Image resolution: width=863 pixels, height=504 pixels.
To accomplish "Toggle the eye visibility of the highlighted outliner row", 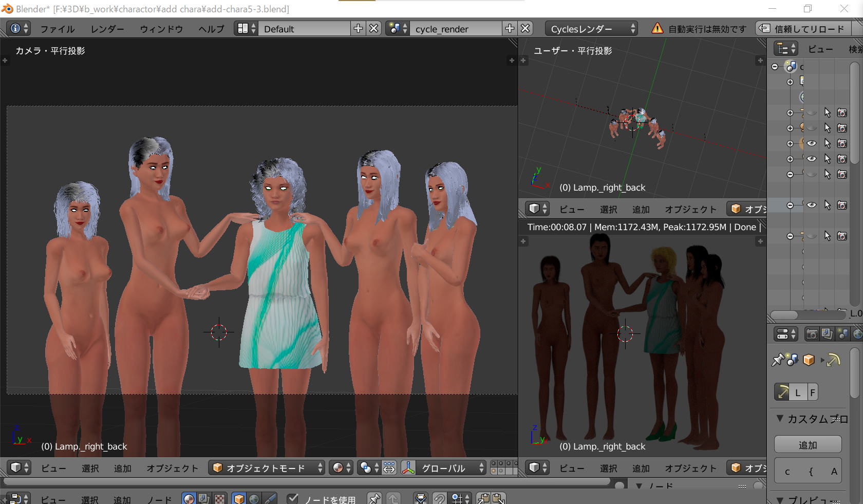I will [812, 205].
